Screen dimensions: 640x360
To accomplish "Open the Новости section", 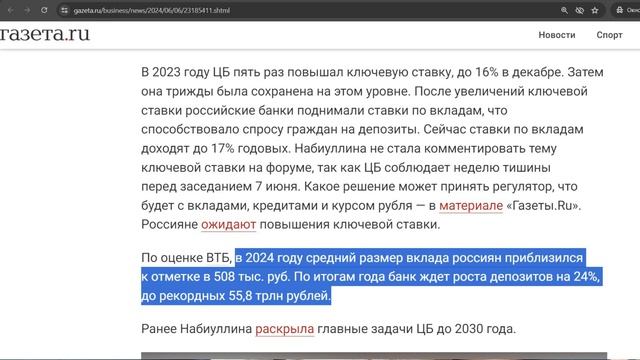I will coord(557,35).
